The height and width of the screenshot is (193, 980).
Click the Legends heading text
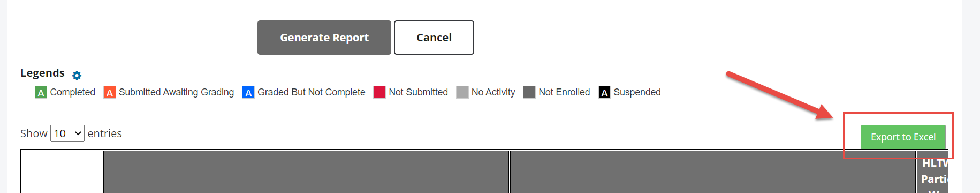click(x=42, y=73)
